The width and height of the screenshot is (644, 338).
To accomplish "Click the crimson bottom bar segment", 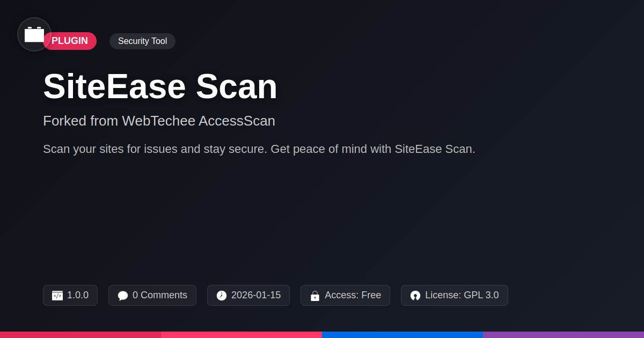I will 80,334.
